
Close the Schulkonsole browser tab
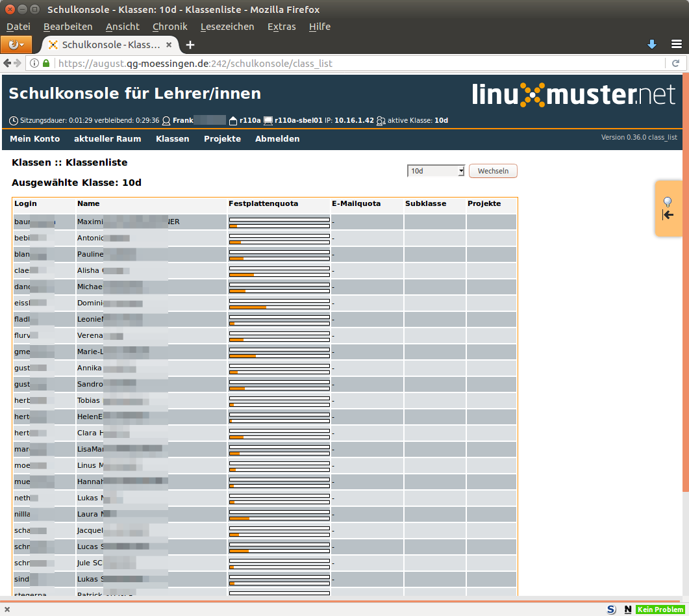169,45
